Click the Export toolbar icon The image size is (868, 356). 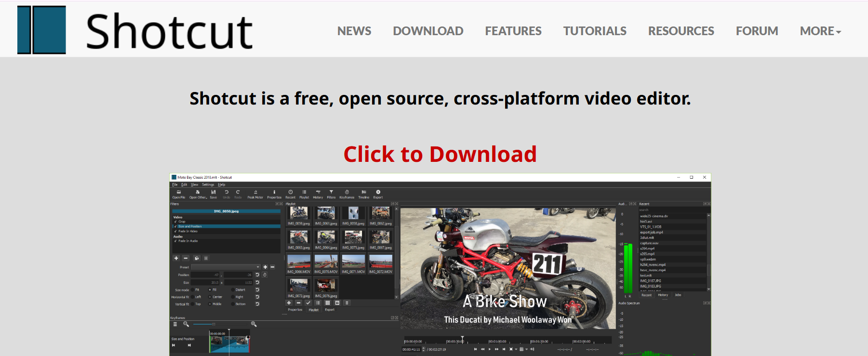378,194
